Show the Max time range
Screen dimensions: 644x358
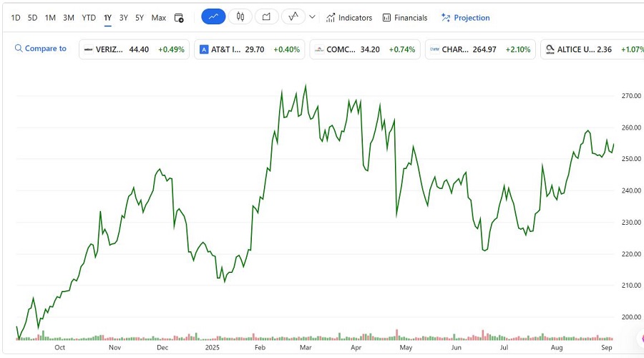159,18
